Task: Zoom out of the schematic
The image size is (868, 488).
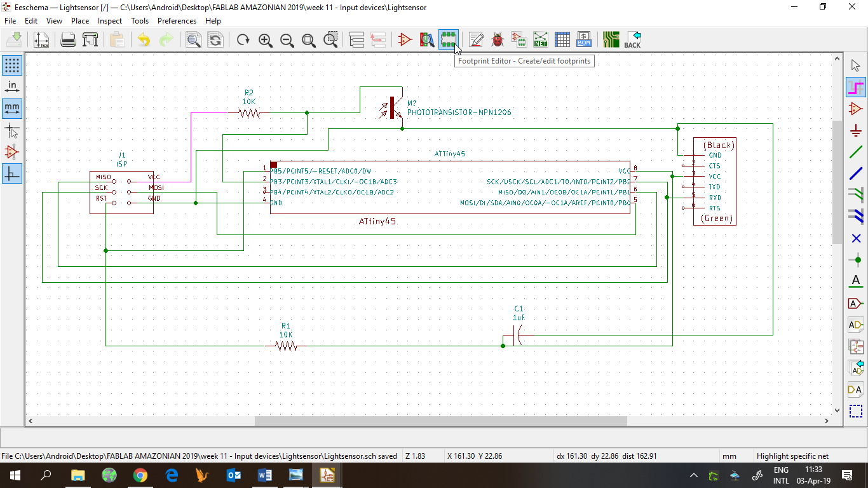Action: (x=287, y=39)
